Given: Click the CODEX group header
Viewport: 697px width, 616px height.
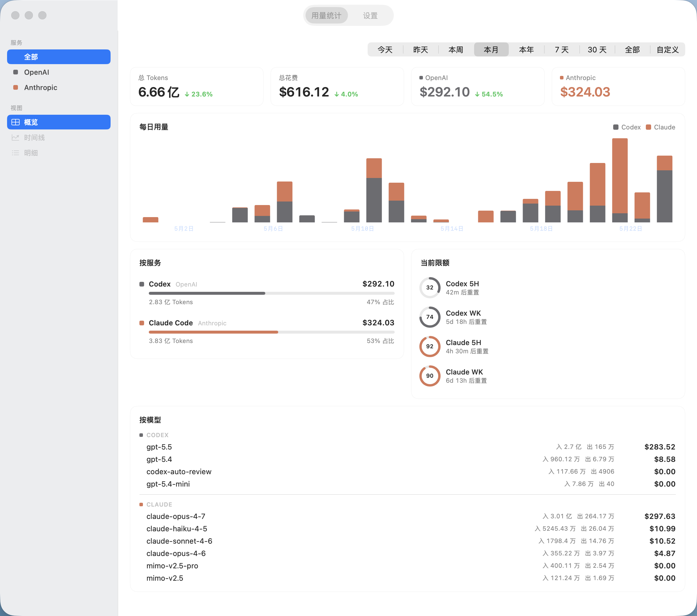Looking at the screenshot, I should click(x=154, y=435).
